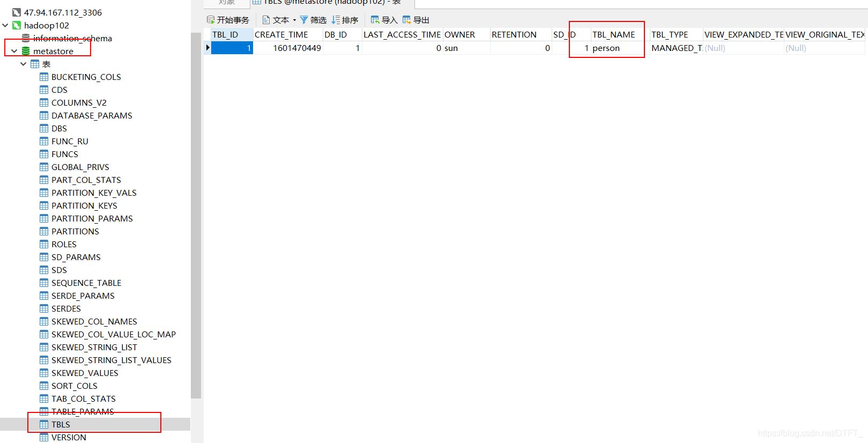This screenshot has width=868, height=443.
Task: Select the VERSION table in tree
Action: click(x=69, y=437)
